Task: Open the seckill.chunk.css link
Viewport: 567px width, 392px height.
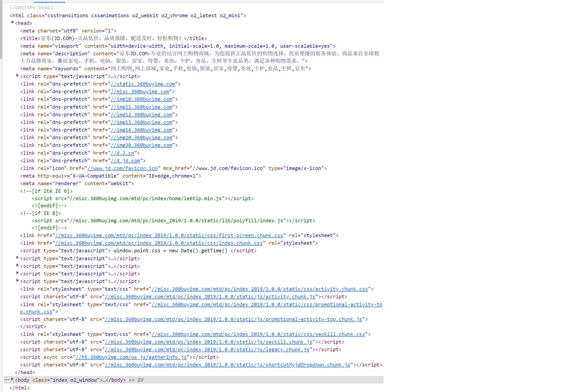Action: tap(258, 334)
